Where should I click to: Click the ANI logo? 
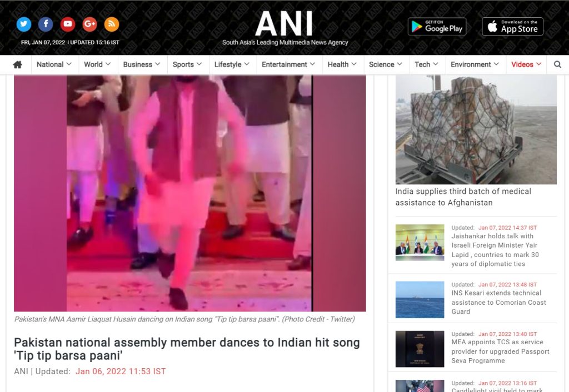[284, 25]
